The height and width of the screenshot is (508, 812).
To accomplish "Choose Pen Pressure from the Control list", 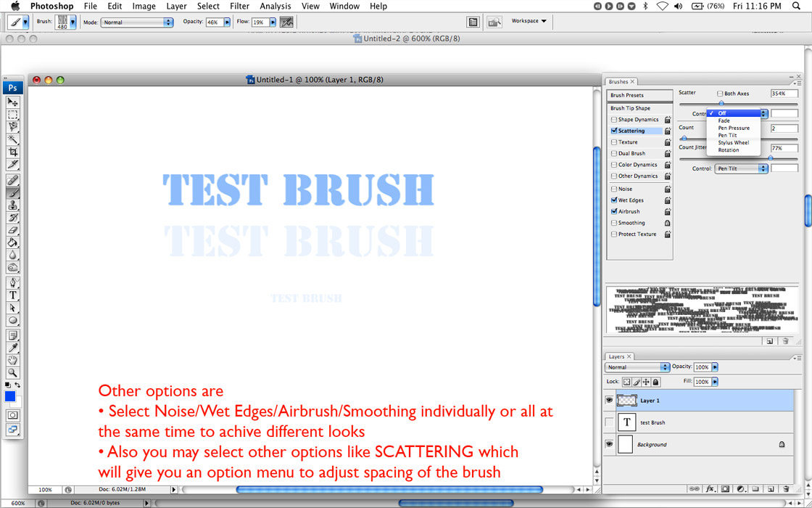I will click(x=733, y=128).
